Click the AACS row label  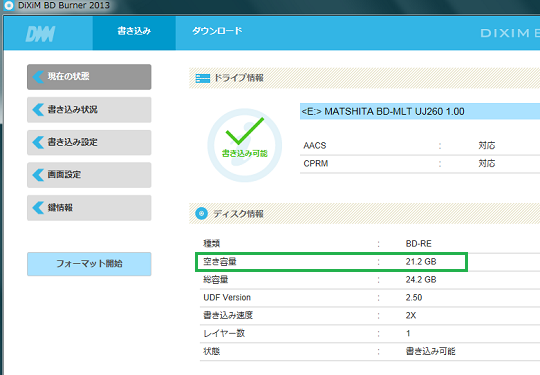(x=315, y=146)
